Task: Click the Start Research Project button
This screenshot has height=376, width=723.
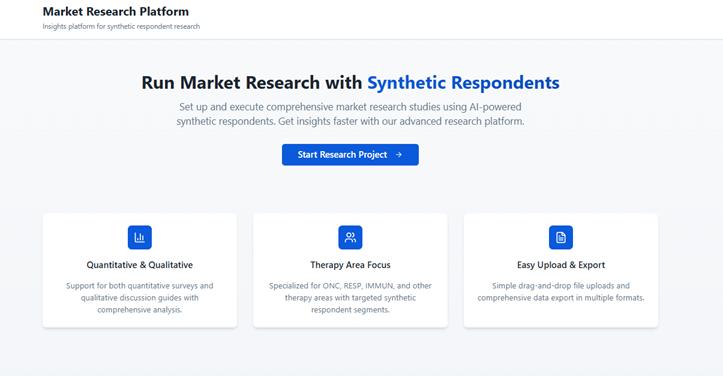Action: coord(350,155)
